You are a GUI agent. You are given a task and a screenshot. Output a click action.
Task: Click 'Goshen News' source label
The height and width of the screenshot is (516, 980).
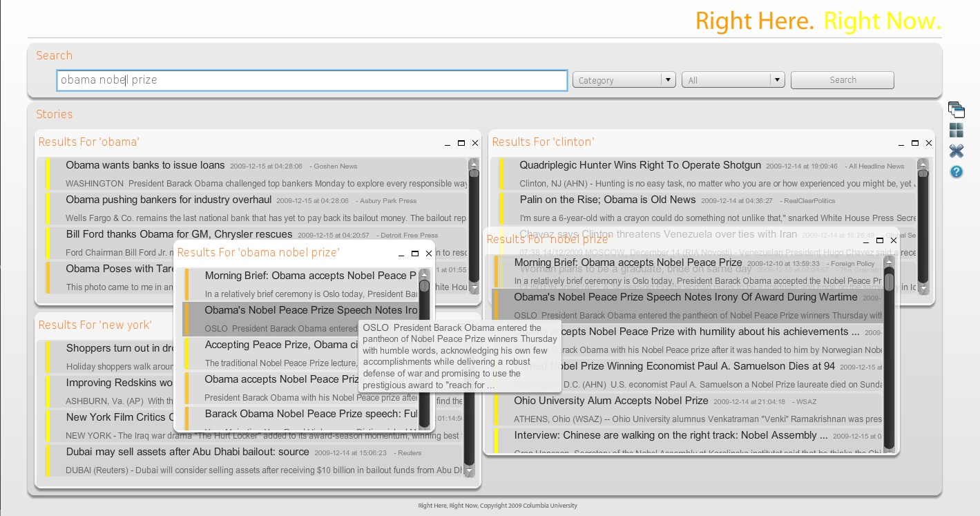click(x=334, y=166)
